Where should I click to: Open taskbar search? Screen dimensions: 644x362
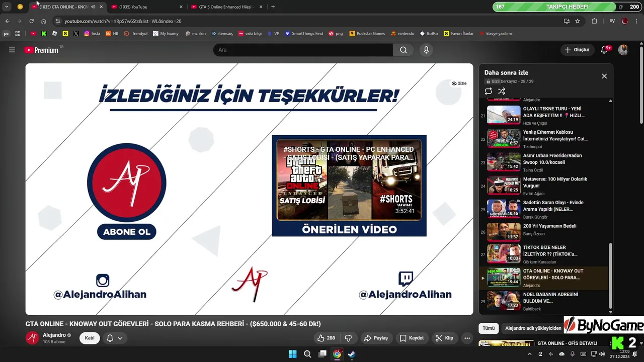tap(307, 354)
